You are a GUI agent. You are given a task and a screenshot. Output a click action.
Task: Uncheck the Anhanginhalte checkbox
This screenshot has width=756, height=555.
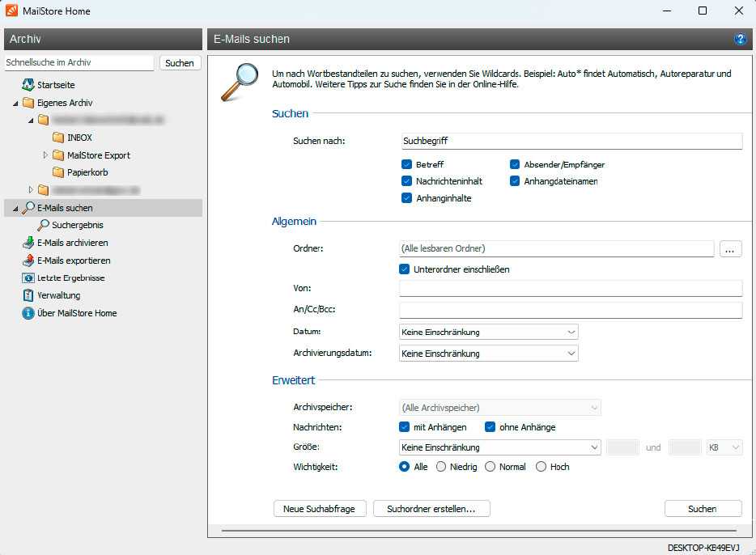pos(406,198)
